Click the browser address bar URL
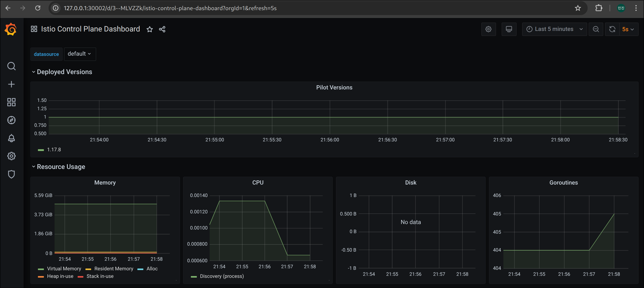The height and width of the screenshot is (288, 644). pyautogui.click(x=170, y=8)
